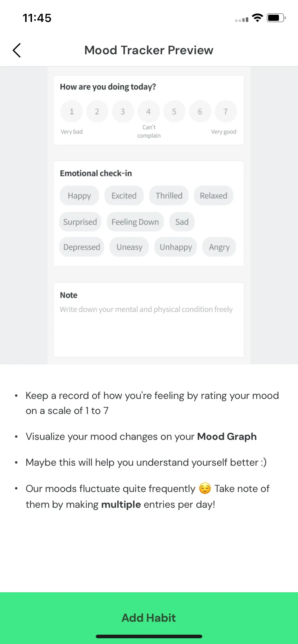Select mood rating 7 Very good
This screenshot has height=644, width=298.
point(226,112)
